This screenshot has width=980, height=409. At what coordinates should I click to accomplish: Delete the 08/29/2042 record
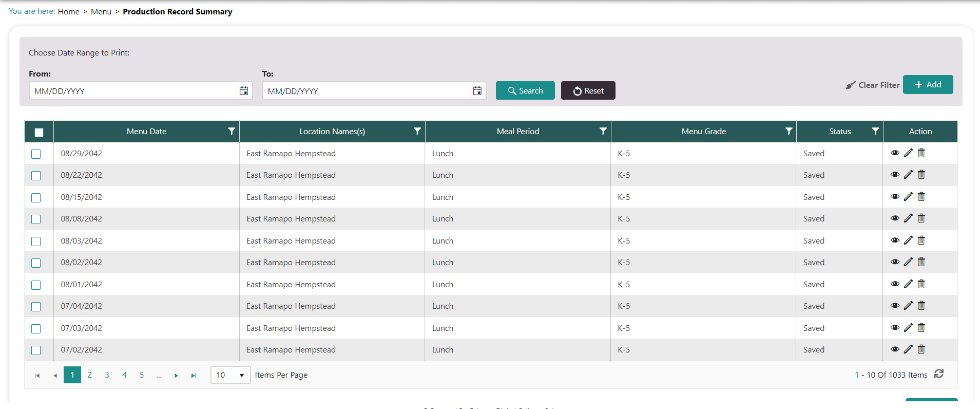click(921, 153)
